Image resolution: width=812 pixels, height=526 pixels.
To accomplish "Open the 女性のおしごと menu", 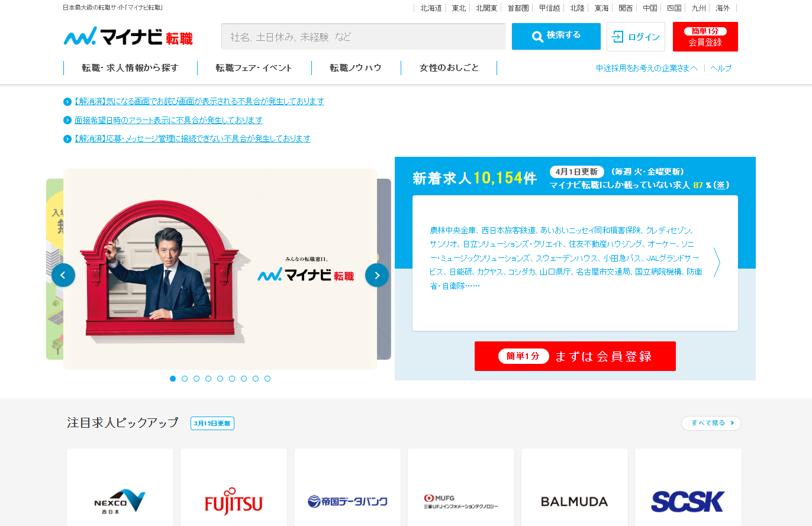I will tap(449, 68).
